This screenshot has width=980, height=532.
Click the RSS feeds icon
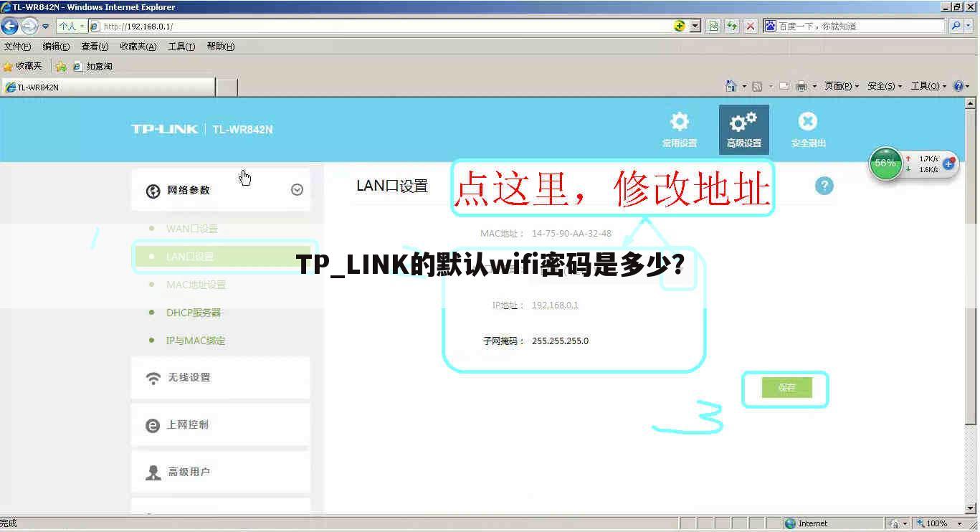click(757, 86)
